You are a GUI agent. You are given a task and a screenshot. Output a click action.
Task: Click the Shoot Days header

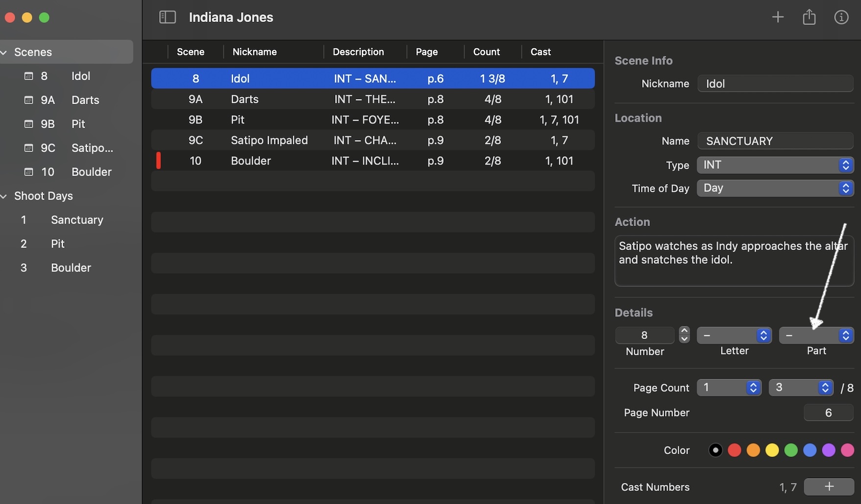point(67,196)
